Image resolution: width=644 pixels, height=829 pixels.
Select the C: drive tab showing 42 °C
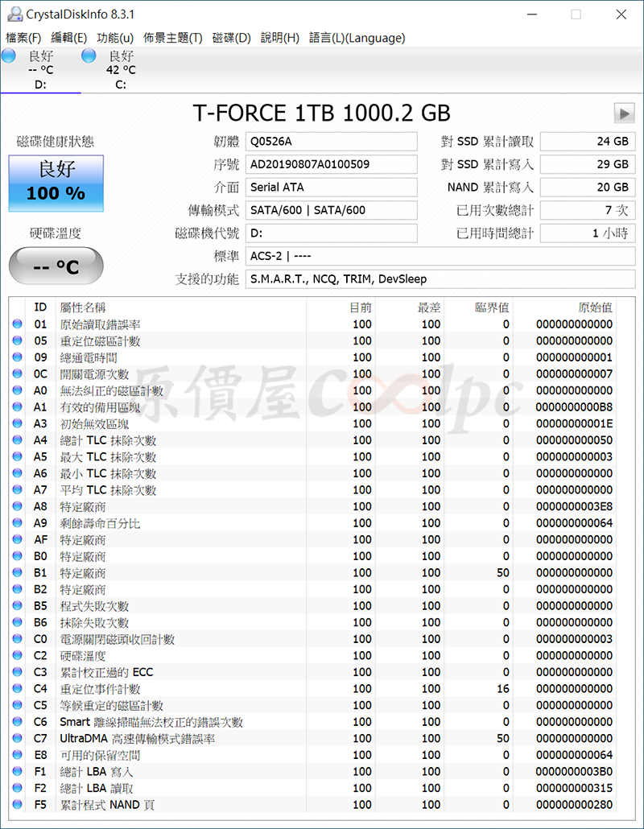coord(121,70)
